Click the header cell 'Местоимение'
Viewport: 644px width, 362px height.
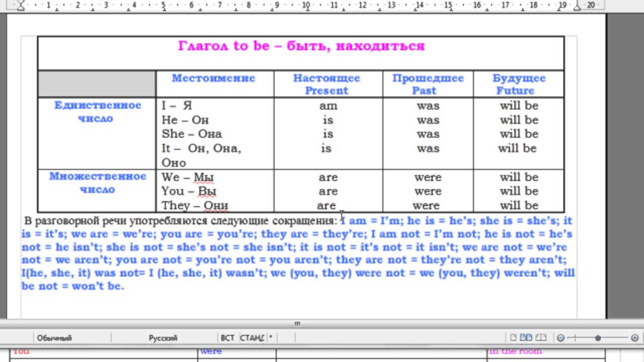(213, 78)
